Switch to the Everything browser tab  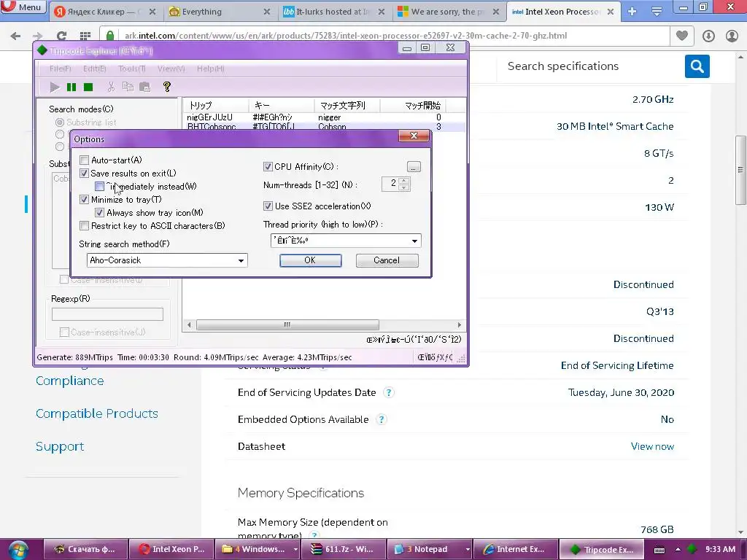[x=220, y=12]
